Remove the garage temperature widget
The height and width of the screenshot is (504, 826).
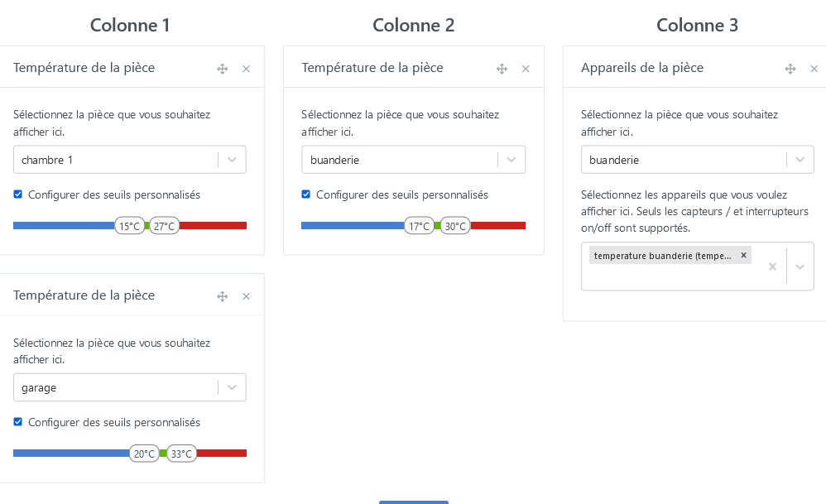coord(246,296)
